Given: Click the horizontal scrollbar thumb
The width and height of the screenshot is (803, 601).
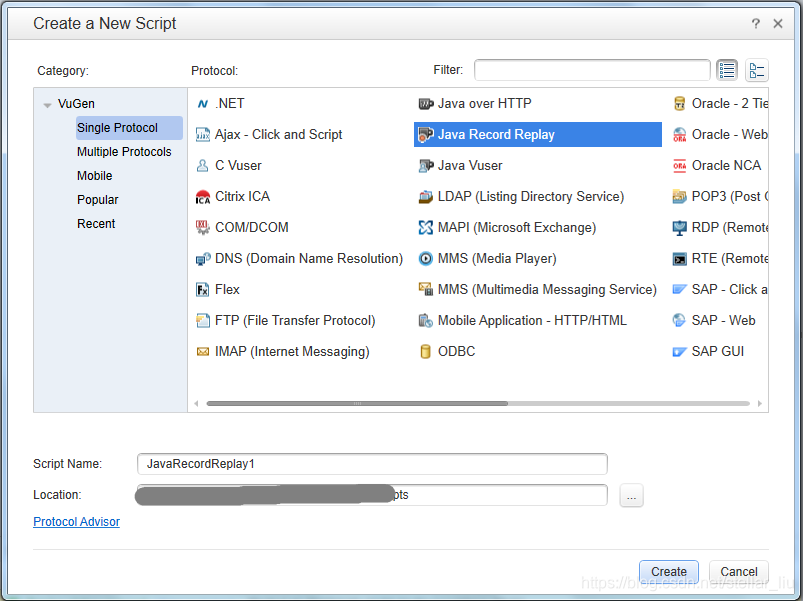Looking at the screenshot, I should coord(357,403).
